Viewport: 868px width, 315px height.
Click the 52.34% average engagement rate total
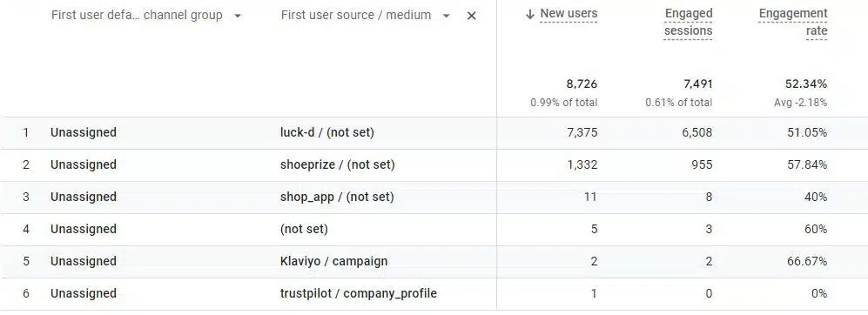point(806,84)
